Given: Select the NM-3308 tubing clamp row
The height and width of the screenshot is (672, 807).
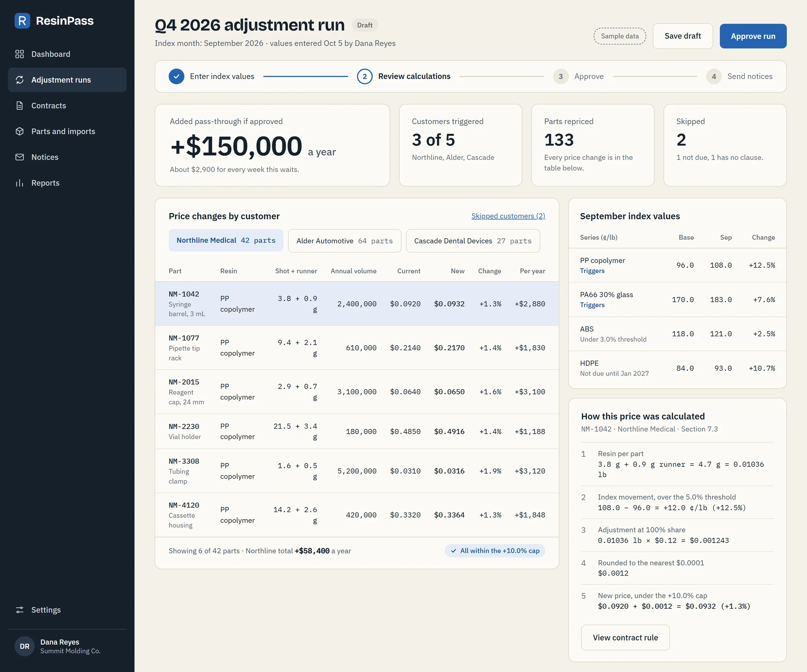Looking at the screenshot, I should (357, 471).
